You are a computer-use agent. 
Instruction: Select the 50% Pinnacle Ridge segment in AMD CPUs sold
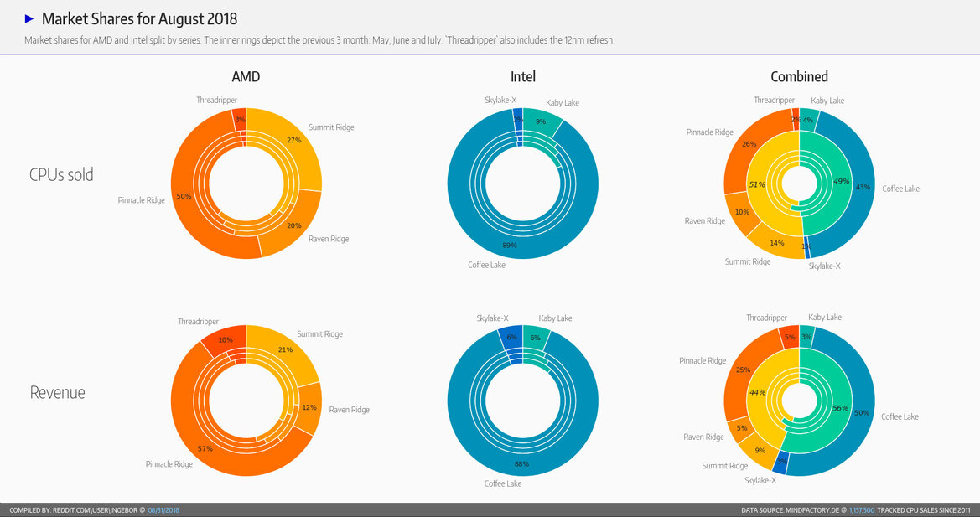click(x=183, y=196)
